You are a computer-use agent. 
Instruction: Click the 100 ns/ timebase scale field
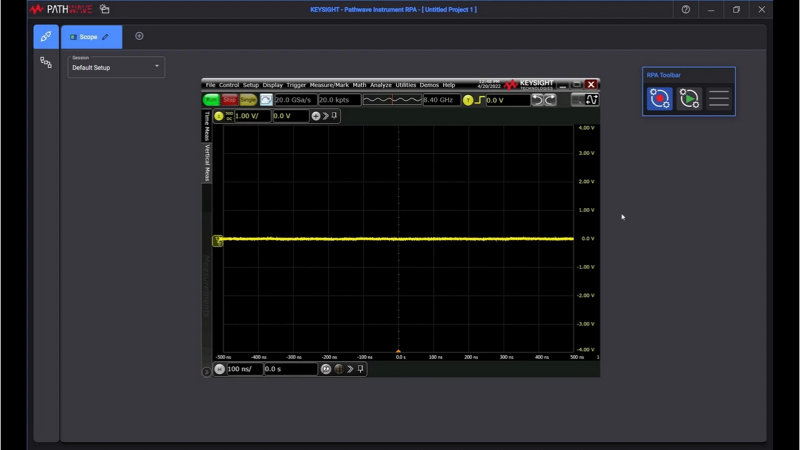244,369
